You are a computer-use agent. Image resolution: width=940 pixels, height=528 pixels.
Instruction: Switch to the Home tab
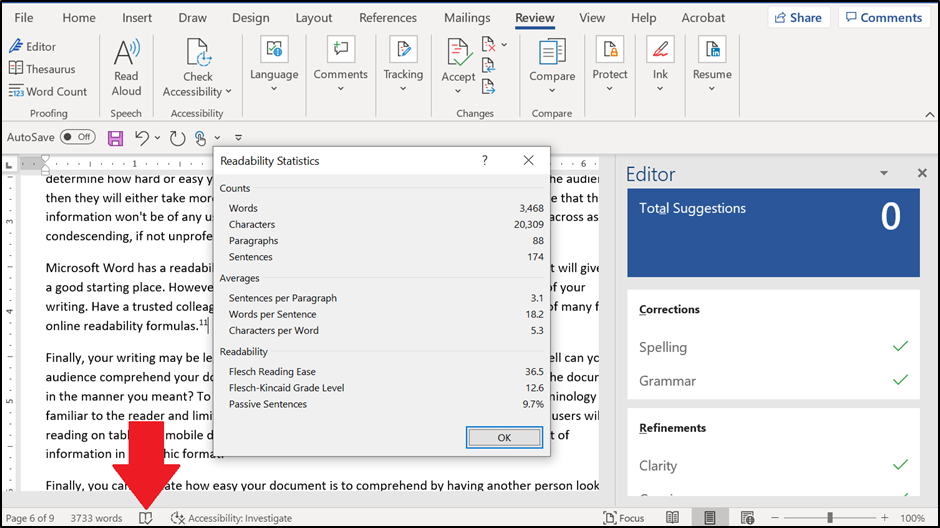tap(79, 18)
